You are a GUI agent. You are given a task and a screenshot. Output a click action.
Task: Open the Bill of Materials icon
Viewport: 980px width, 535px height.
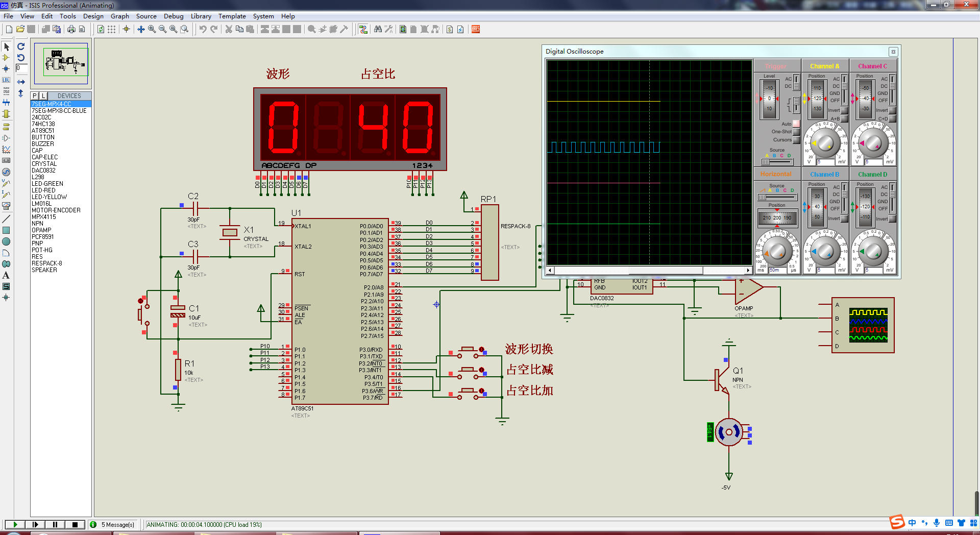(x=450, y=30)
